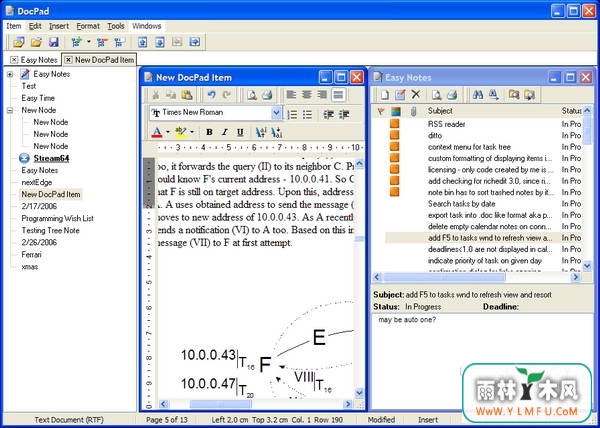This screenshot has height=428, width=600.
Task: Sort tasks by the Subject column header
Action: click(x=440, y=111)
